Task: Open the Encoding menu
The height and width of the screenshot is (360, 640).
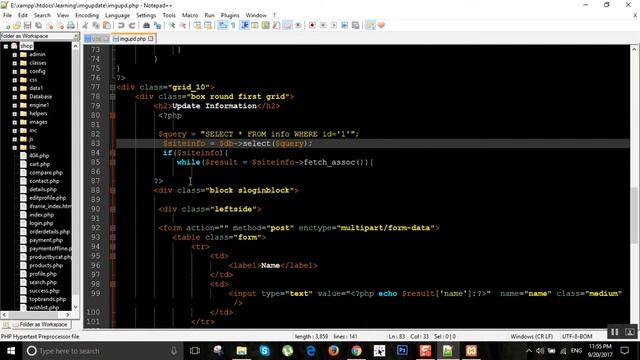Action: 87,15
